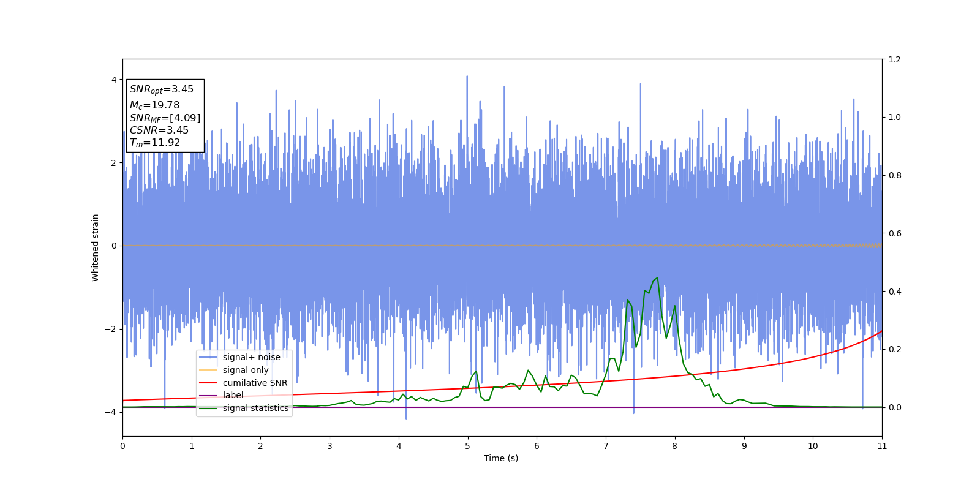Screen dimensions: 980x490
Task: Click the 'Whitened strain' y-axis label
Action: [96, 247]
